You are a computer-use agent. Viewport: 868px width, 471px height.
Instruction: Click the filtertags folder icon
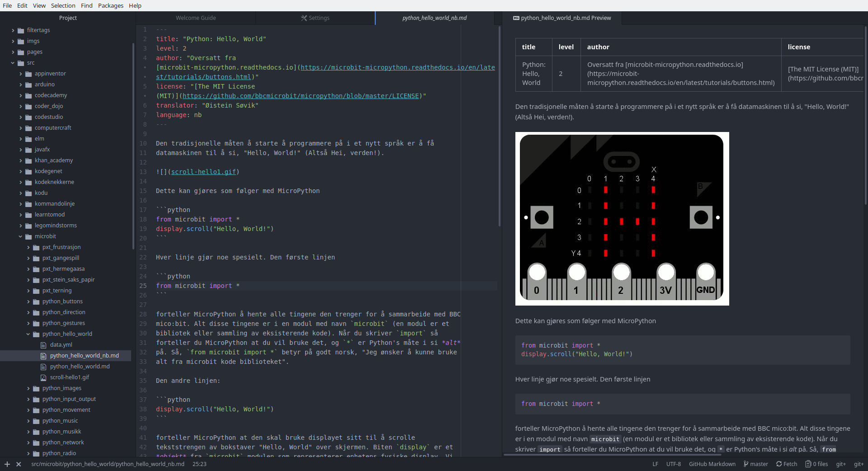[x=21, y=30]
